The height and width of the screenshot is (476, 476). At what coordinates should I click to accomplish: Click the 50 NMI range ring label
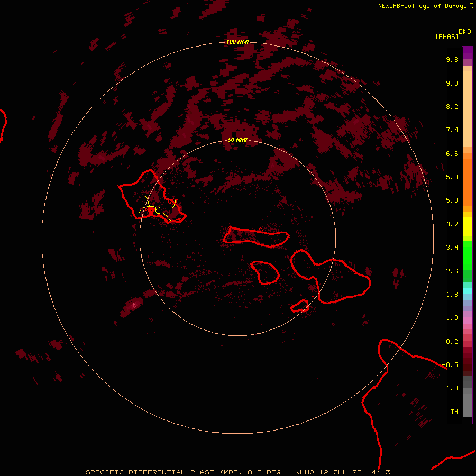coord(237,140)
